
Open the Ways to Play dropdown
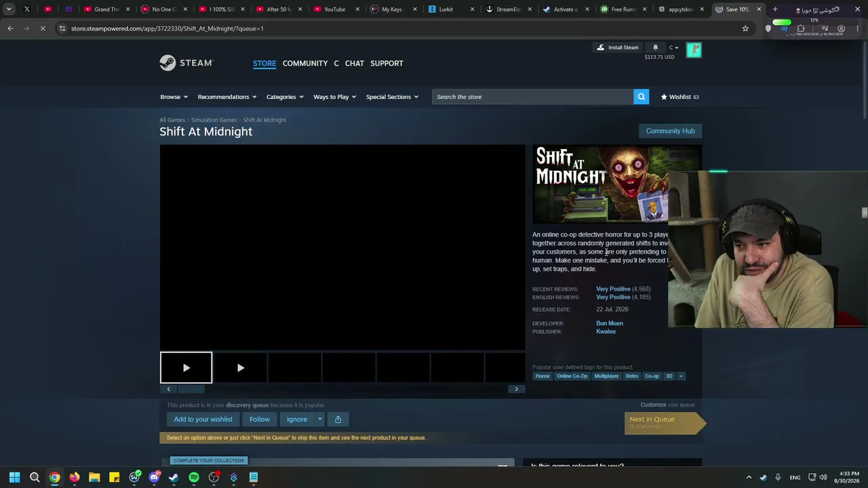[x=334, y=97]
